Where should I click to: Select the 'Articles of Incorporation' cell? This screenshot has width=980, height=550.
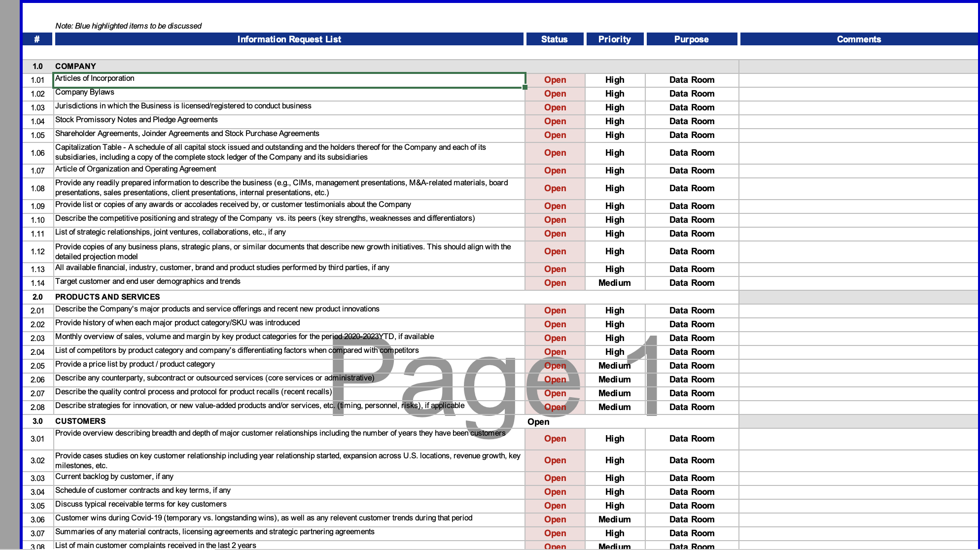(x=289, y=80)
